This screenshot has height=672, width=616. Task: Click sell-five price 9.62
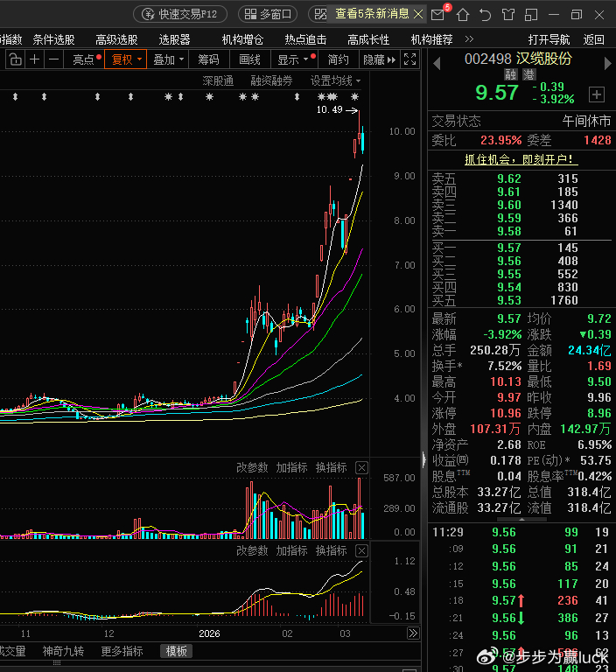coord(509,178)
